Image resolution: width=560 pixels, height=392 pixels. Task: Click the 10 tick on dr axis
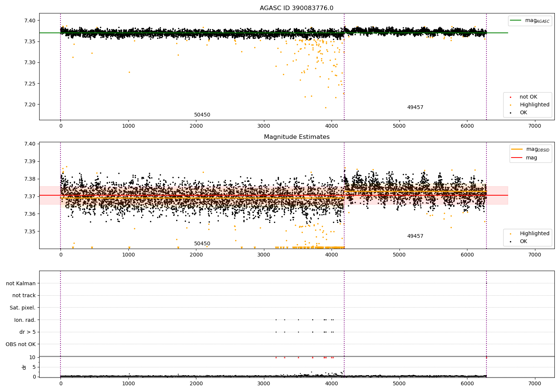coord(32,357)
